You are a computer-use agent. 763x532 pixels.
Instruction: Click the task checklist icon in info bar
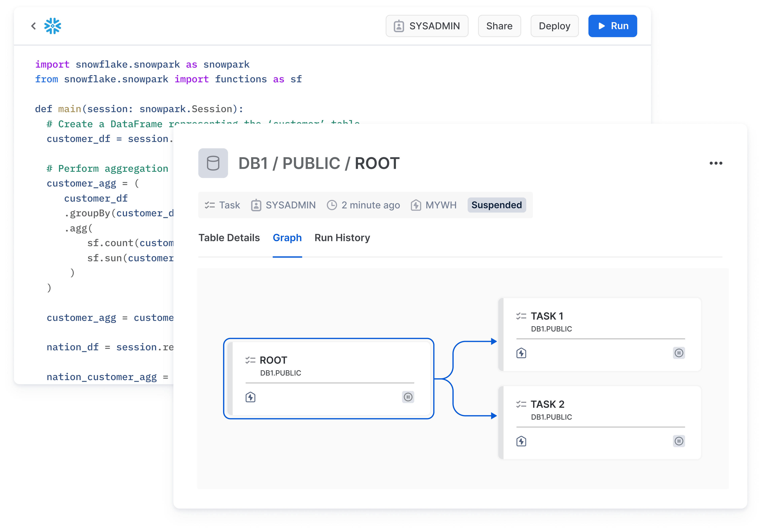coord(210,205)
